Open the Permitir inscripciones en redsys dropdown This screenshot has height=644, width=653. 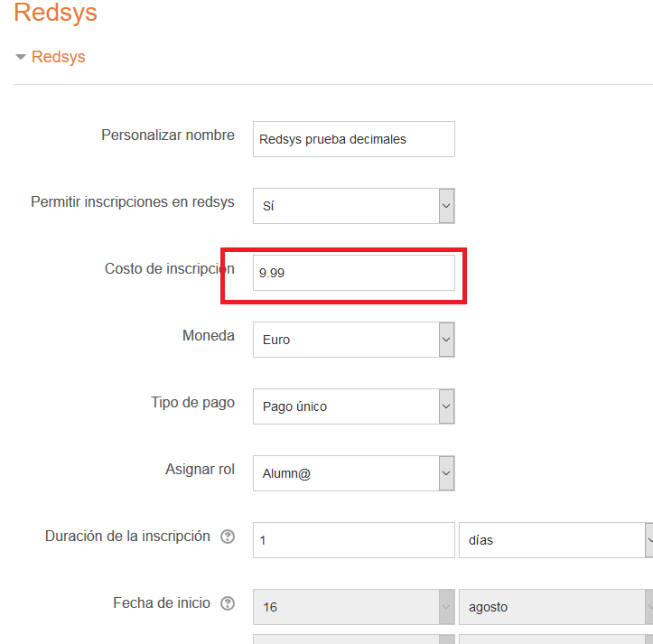coord(353,206)
